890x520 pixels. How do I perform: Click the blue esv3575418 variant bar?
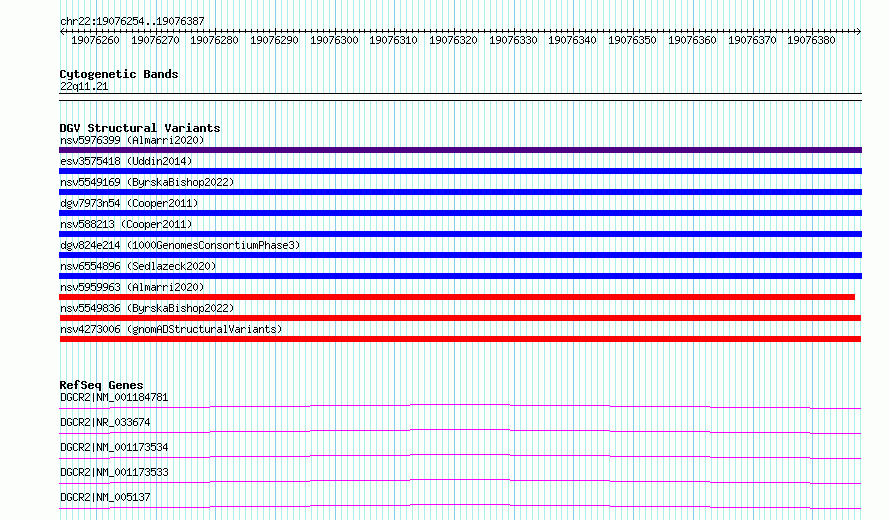(x=460, y=171)
